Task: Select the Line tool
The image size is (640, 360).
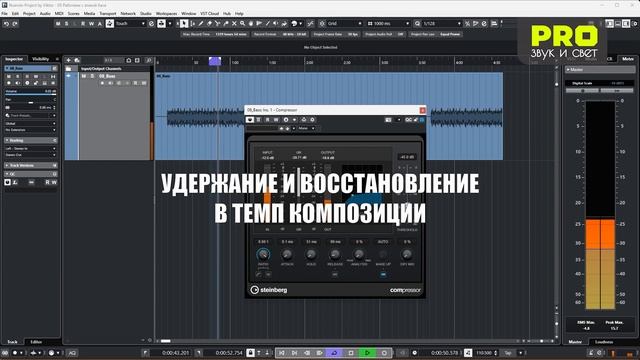Action: coord(267,24)
